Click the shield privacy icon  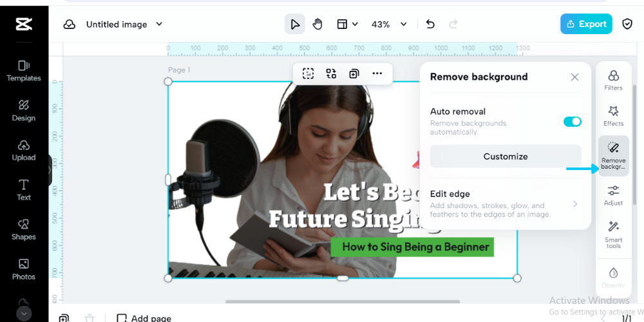pos(627,24)
